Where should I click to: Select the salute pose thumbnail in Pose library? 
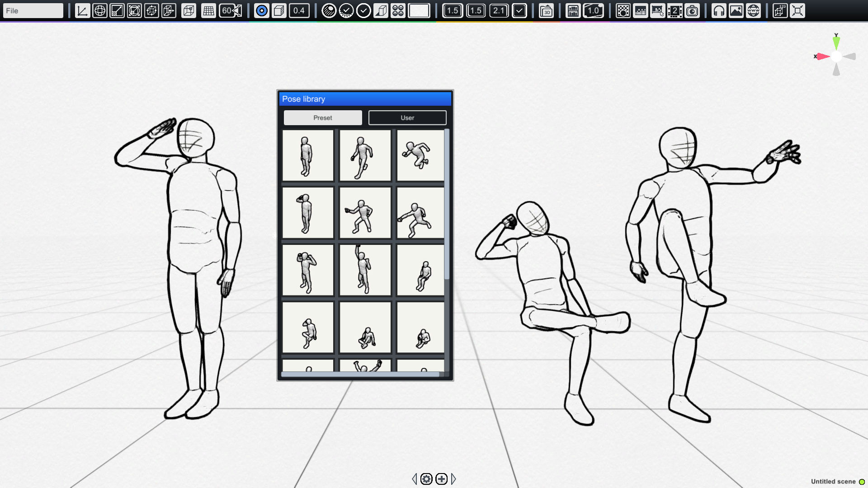coord(307,212)
